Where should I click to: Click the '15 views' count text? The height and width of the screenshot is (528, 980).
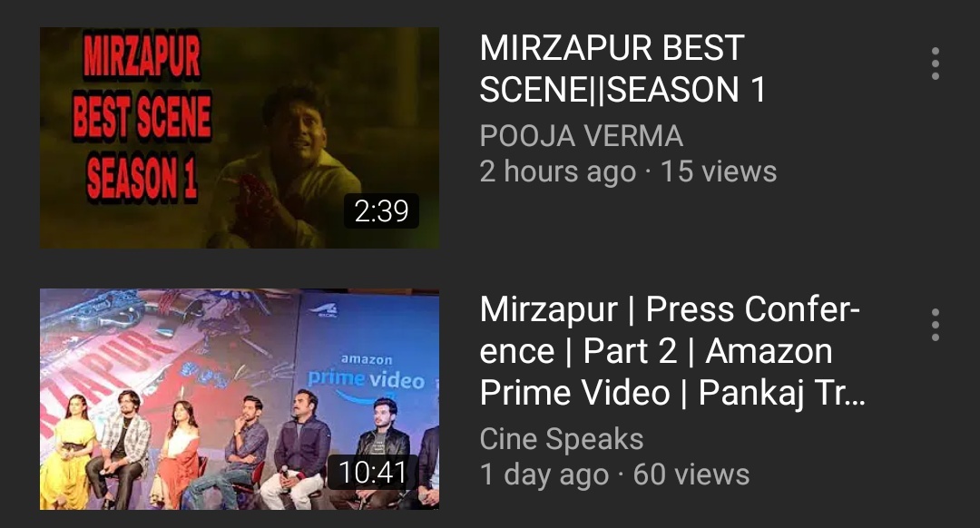click(718, 171)
